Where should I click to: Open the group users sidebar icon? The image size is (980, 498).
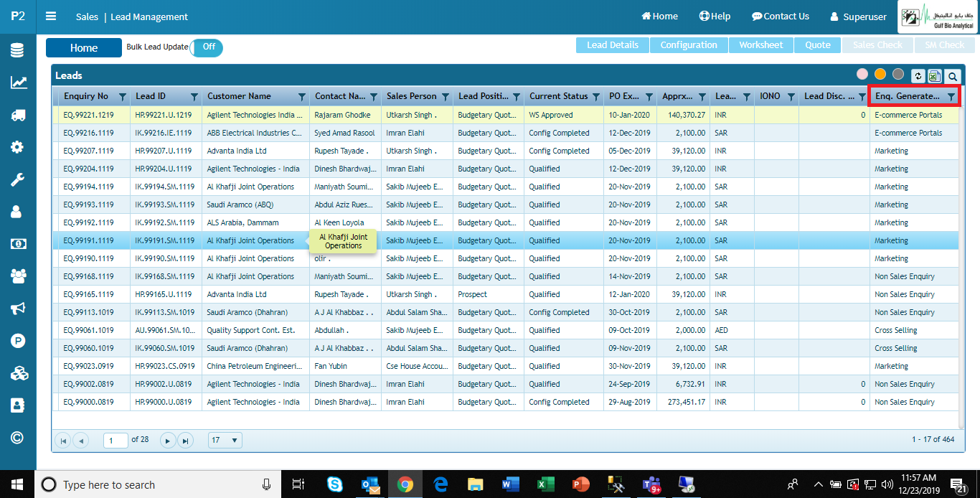(x=18, y=276)
